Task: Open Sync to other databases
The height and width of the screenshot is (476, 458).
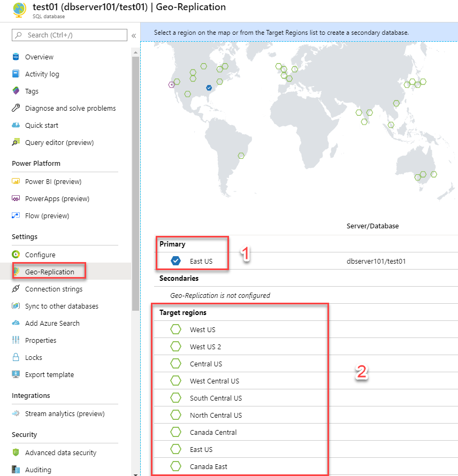Action: pyautogui.click(x=62, y=306)
